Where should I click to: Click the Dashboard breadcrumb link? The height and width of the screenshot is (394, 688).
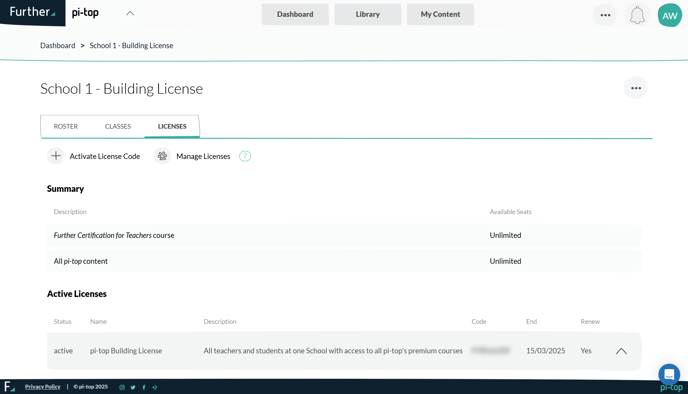(57, 46)
